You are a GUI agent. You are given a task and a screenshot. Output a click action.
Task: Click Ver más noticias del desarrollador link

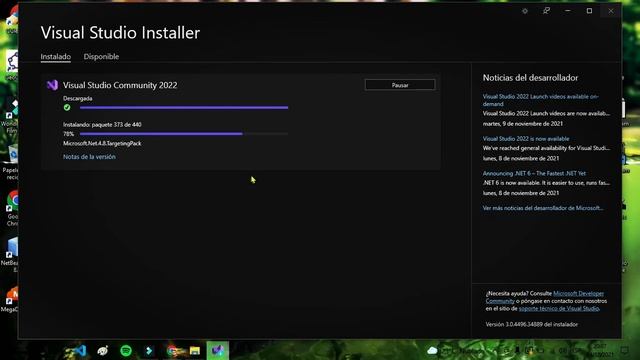[x=543, y=208]
